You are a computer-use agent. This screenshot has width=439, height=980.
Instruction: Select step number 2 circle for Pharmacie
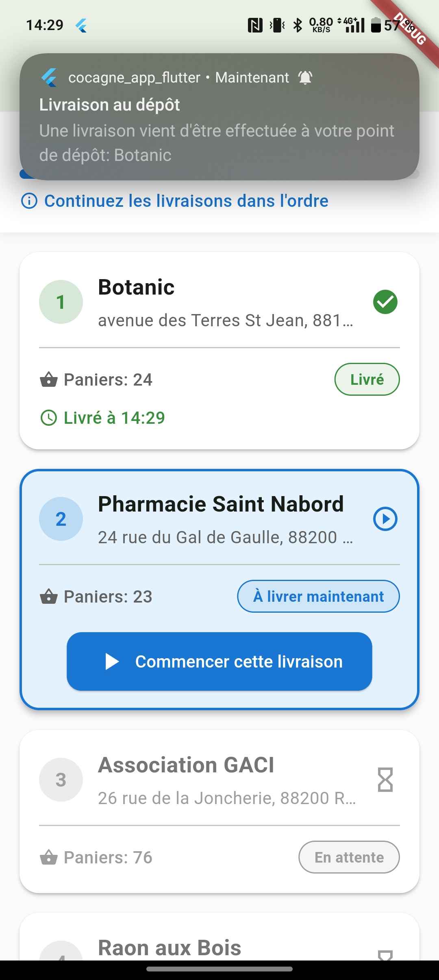pos(61,519)
